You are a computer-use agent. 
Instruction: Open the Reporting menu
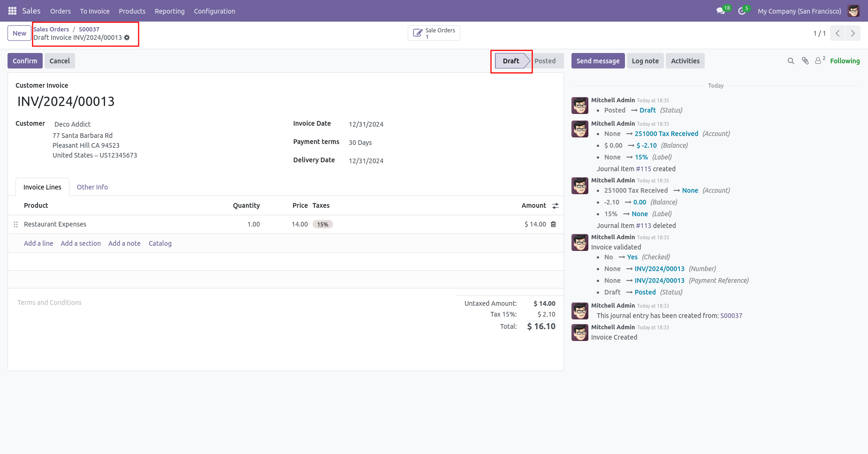click(x=170, y=11)
